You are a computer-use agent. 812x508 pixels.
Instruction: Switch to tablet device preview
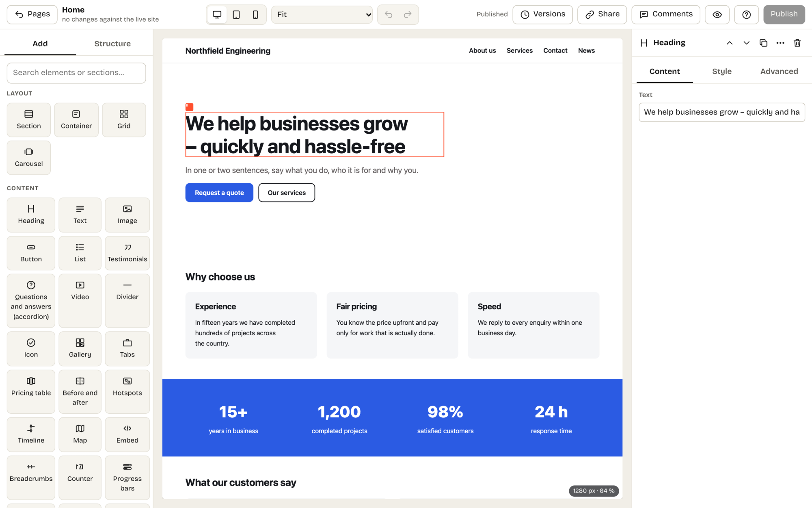236,15
